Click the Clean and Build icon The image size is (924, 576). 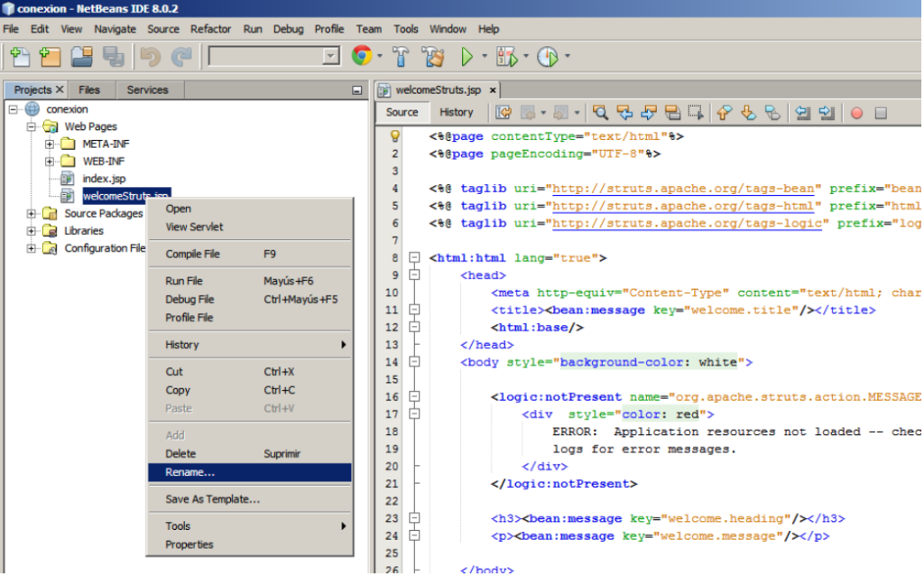point(433,57)
